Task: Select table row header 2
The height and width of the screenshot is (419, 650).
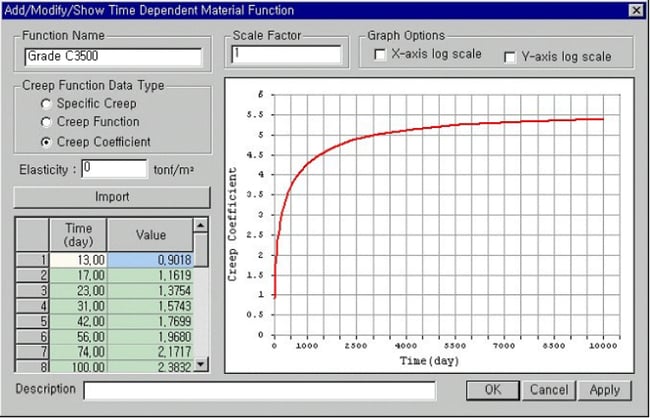Action: pos(32,275)
